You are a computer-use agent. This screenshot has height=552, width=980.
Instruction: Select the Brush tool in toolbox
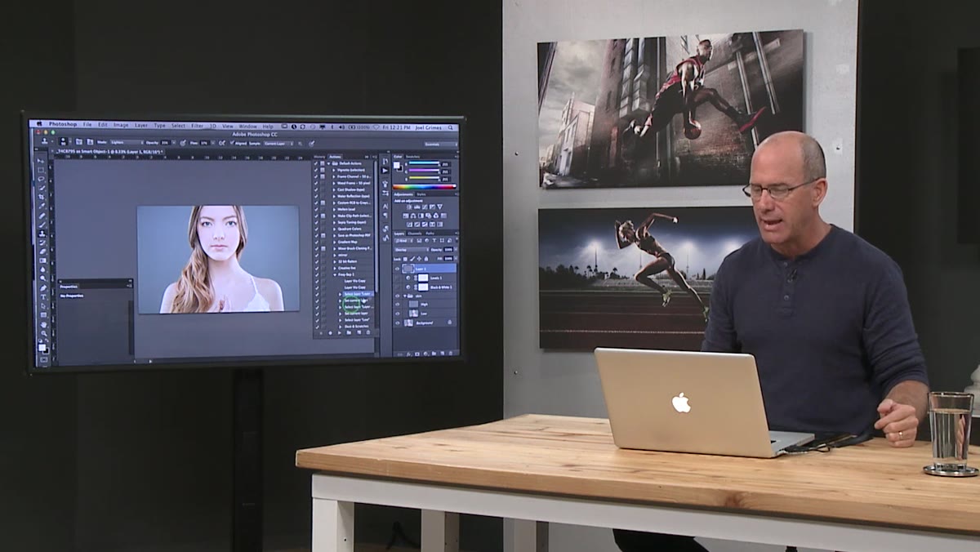pos(42,225)
